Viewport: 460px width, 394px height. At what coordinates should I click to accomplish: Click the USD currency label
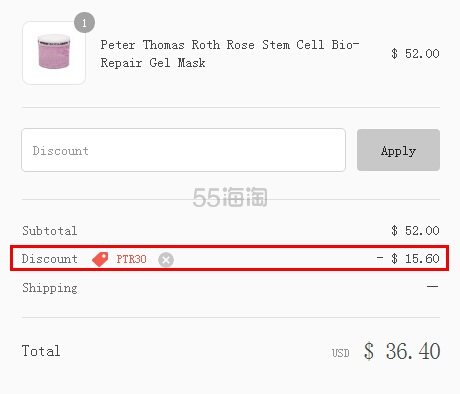341,353
